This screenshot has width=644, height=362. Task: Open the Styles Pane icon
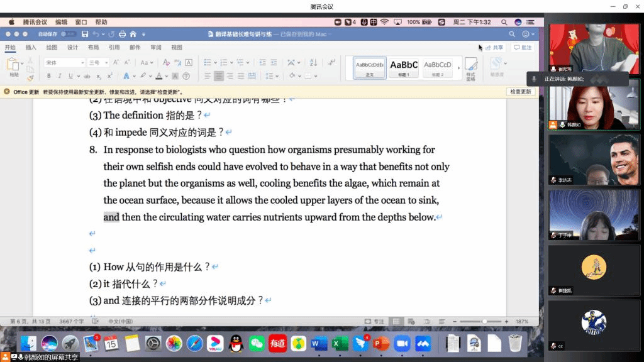click(x=471, y=67)
